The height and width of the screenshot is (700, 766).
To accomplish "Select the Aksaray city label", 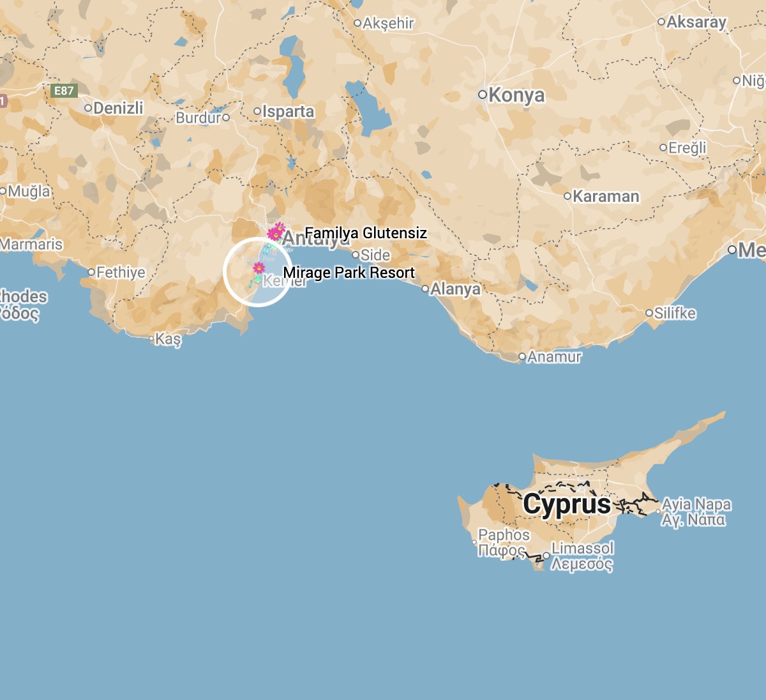I will (696, 22).
